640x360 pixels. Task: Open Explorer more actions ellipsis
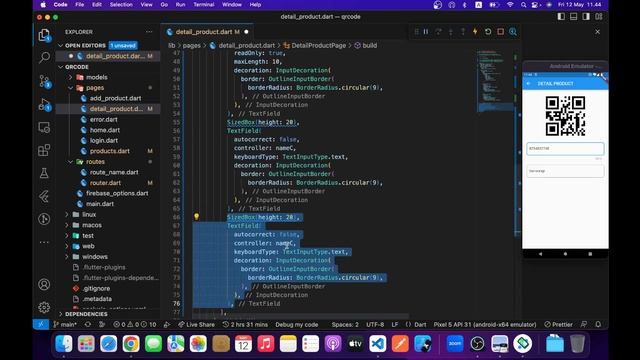point(149,32)
